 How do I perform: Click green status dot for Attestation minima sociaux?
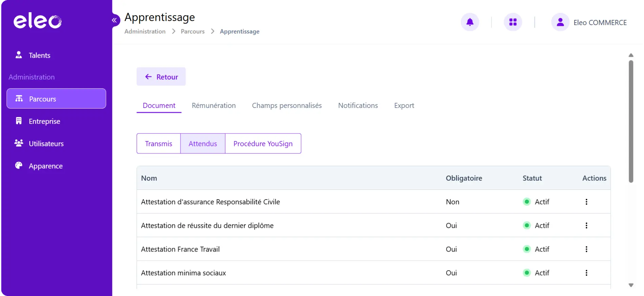pyautogui.click(x=527, y=273)
